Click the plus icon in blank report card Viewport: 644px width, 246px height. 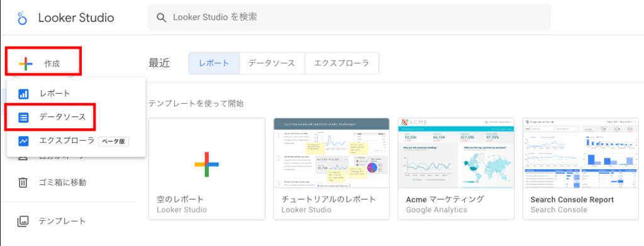[x=206, y=164]
